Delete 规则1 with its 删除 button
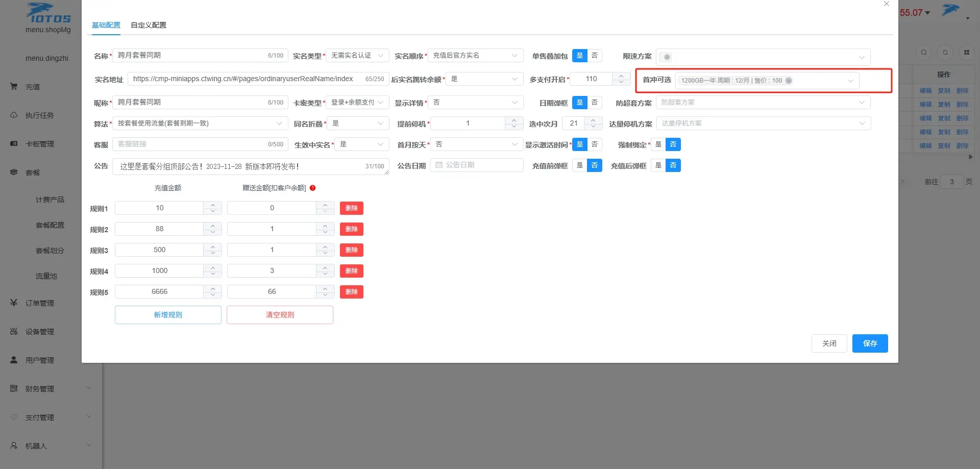 [x=352, y=208]
